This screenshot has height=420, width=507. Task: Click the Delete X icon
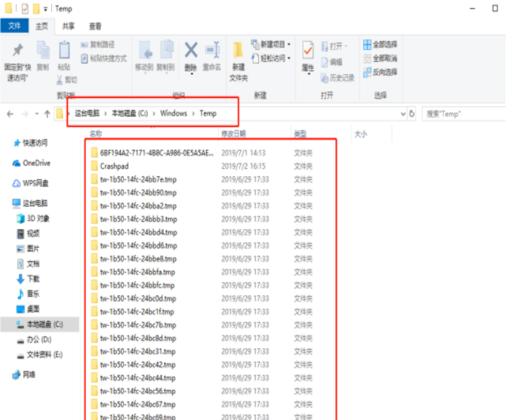(x=191, y=50)
